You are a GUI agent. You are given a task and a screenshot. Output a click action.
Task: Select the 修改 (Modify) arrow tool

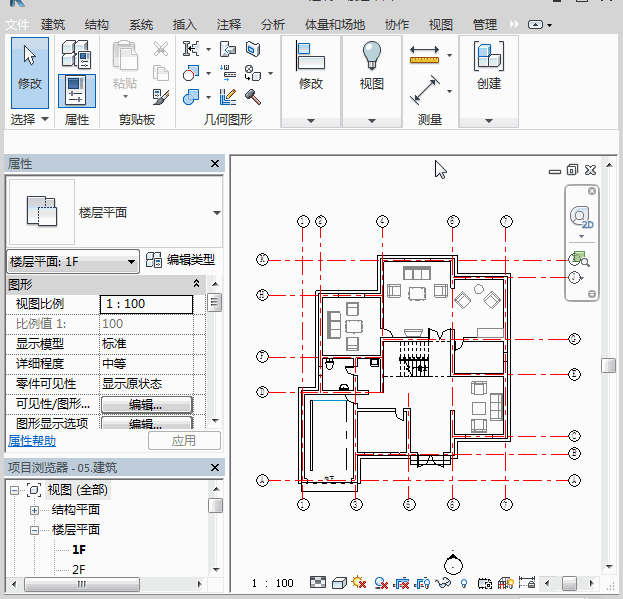coord(30,66)
